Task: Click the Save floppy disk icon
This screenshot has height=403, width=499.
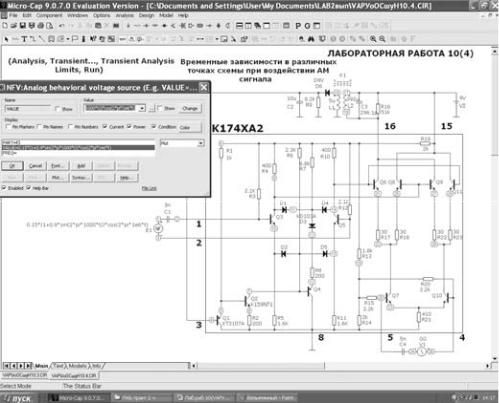Action: click(23, 26)
